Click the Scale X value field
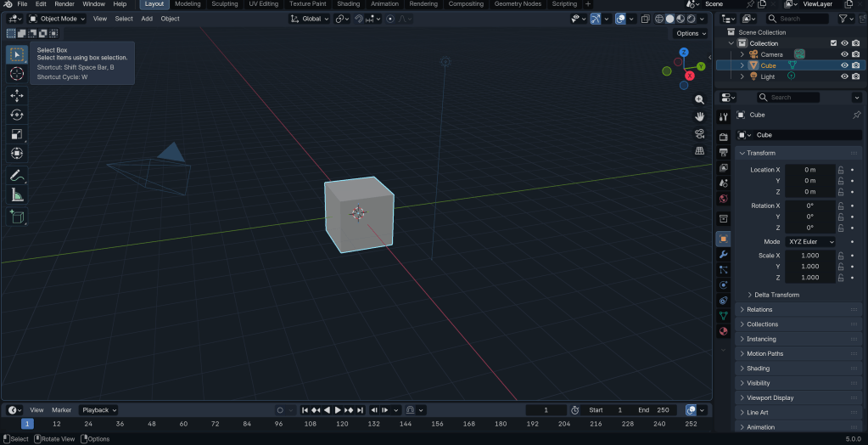This screenshot has height=445, width=868. (809, 256)
